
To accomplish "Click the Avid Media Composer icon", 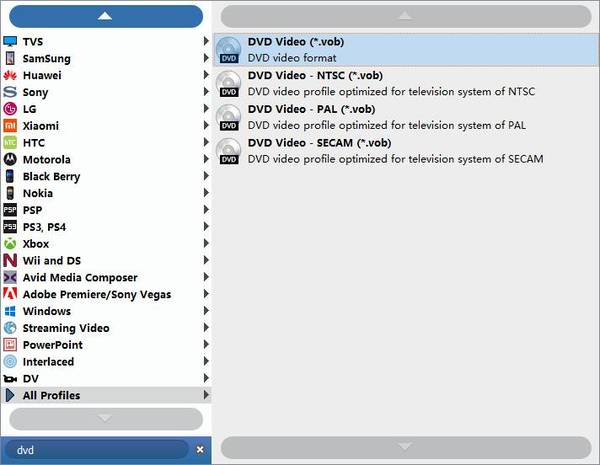I will tap(10, 277).
